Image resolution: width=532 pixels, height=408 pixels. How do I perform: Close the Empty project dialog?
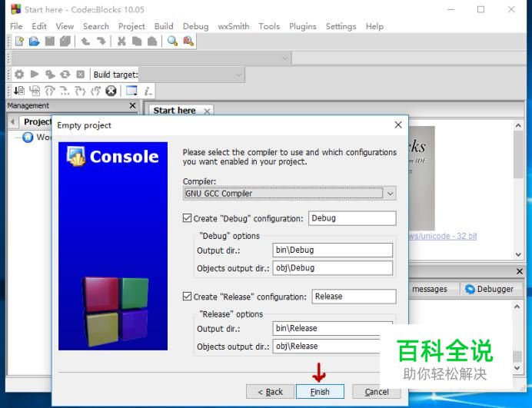[398, 124]
